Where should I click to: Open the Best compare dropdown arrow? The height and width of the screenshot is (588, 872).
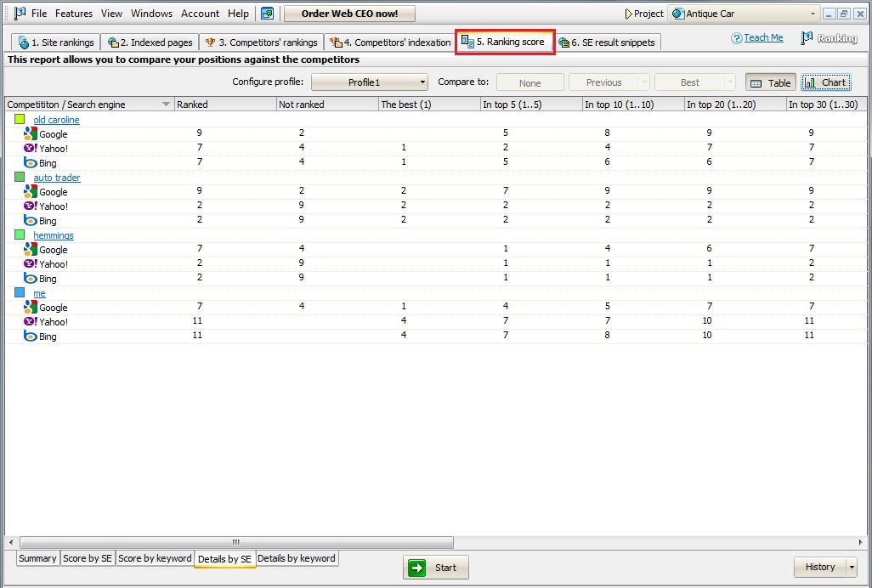[730, 82]
